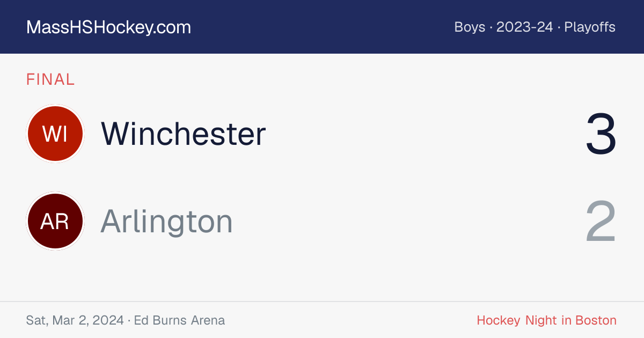
Task: Click the dot separator before Ed Burns Arena
Action: 129,321
